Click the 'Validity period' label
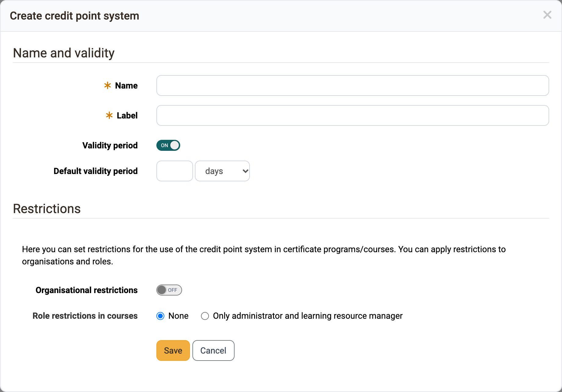Screen dimensions: 562x392 click(110, 146)
